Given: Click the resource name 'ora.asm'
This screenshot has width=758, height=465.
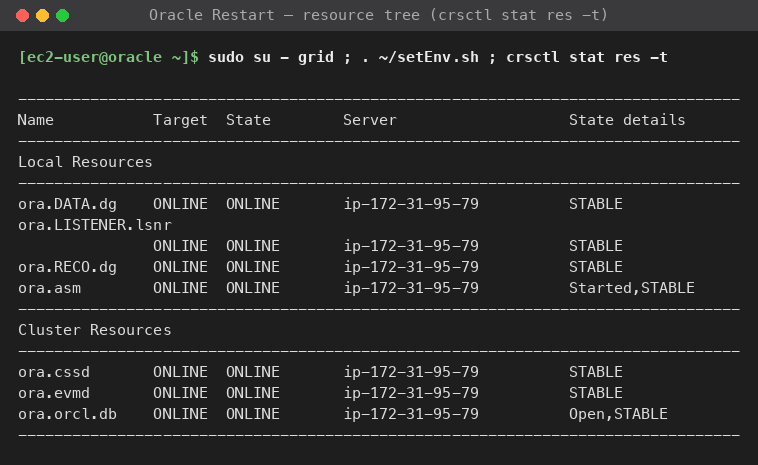Looking at the screenshot, I should point(49,288).
